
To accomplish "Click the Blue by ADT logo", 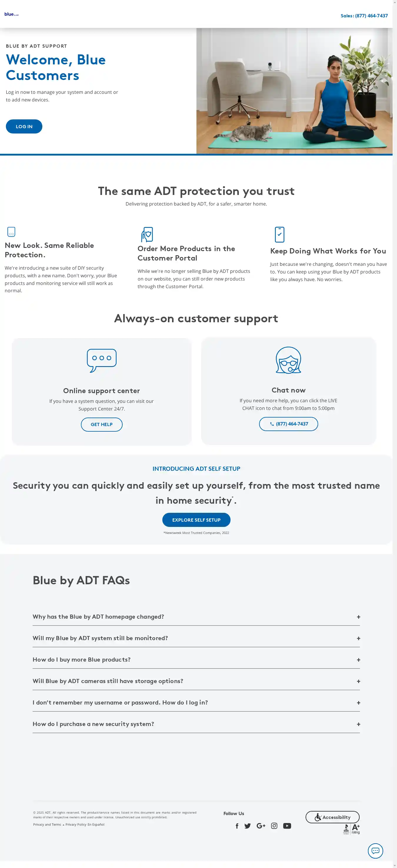I will tap(11, 14).
